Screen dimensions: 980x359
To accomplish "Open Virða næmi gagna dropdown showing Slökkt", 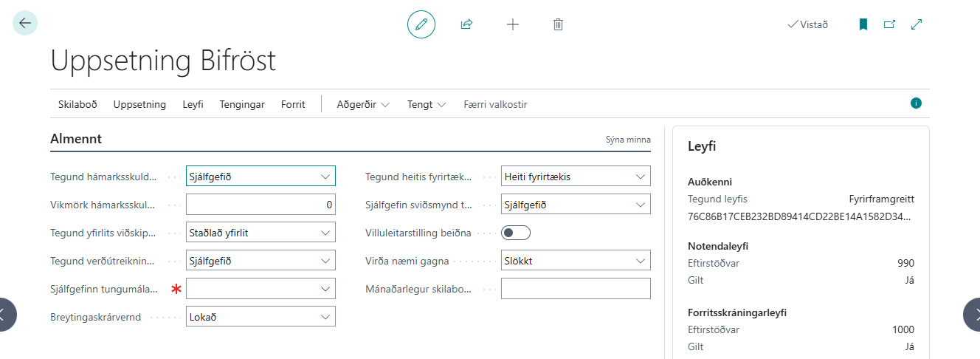I will click(576, 260).
